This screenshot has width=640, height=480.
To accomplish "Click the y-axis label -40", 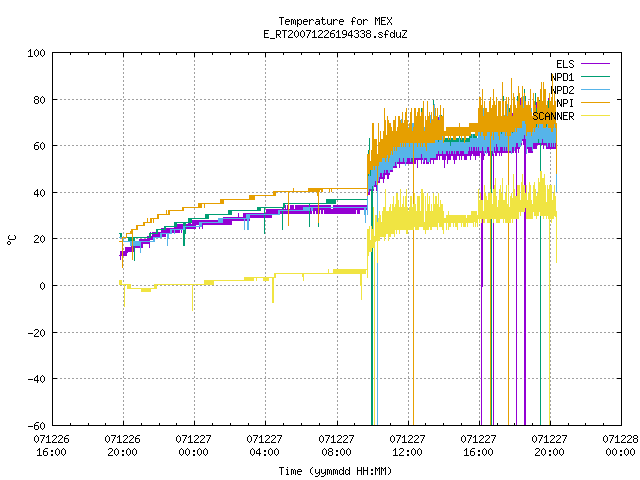I will point(36,379).
